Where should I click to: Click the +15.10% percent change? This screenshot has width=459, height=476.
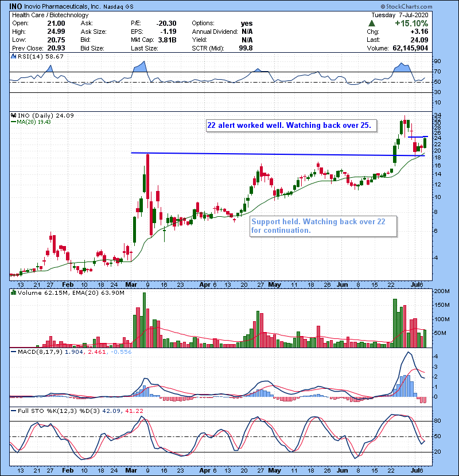point(411,24)
